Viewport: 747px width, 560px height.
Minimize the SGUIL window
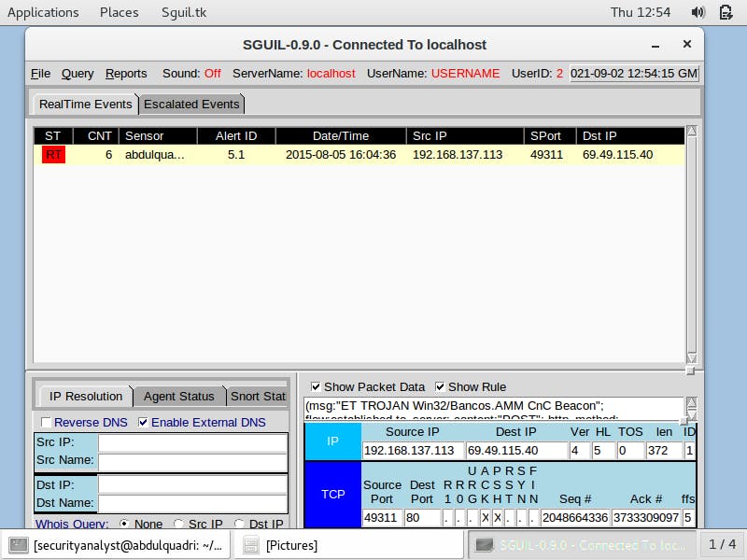pyautogui.click(x=655, y=45)
